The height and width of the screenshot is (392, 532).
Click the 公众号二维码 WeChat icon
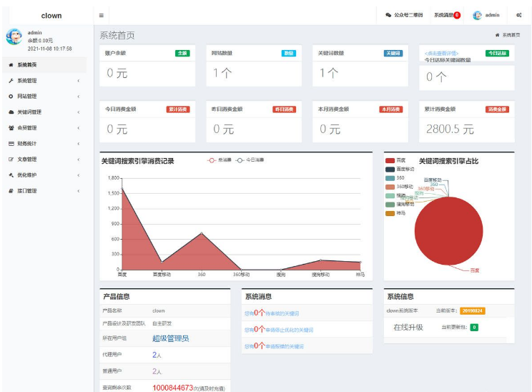388,15
